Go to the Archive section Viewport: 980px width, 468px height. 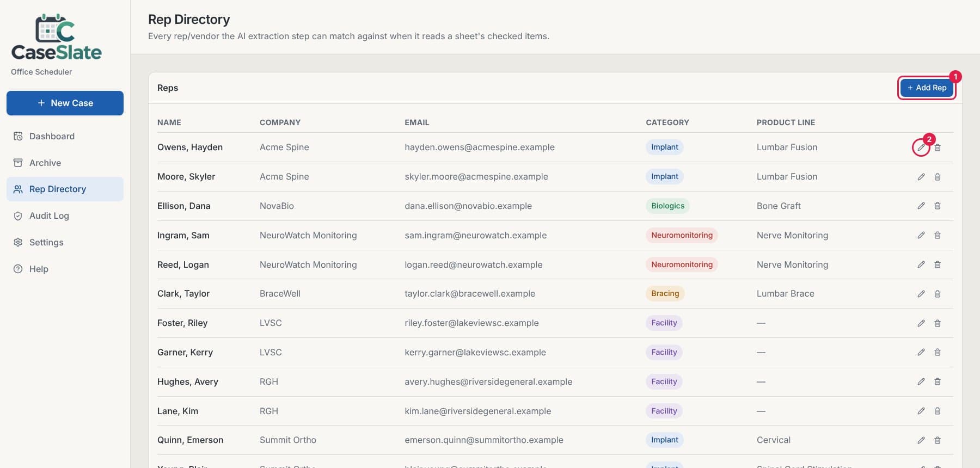click(x=65, y=163)
